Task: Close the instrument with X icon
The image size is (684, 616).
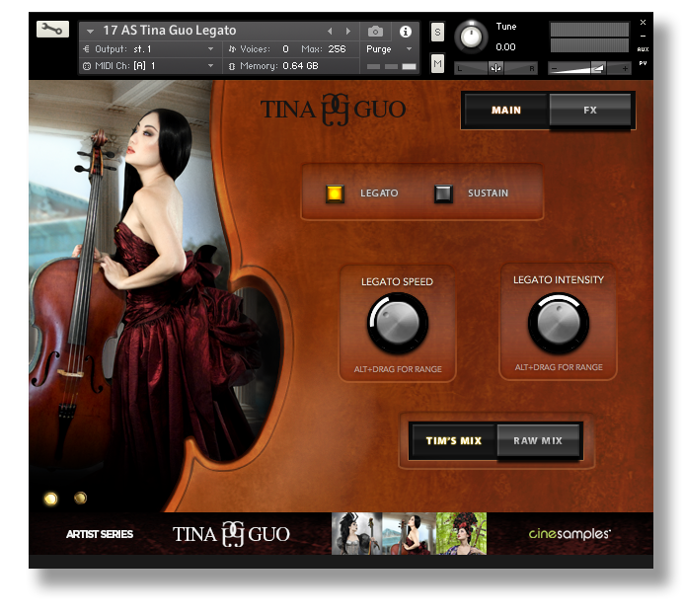Action: [x=643, y=22]
